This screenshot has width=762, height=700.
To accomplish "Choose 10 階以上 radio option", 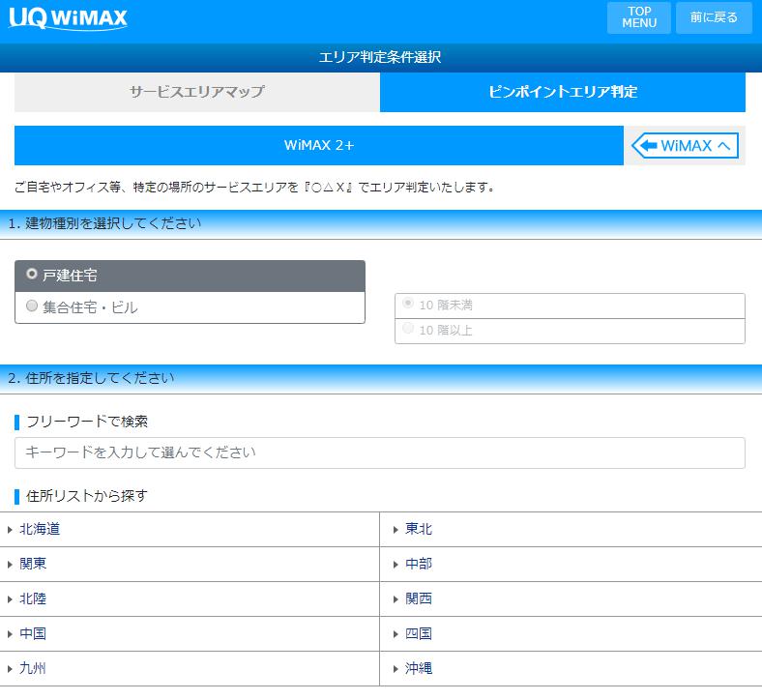I will [x=570, y=331].
